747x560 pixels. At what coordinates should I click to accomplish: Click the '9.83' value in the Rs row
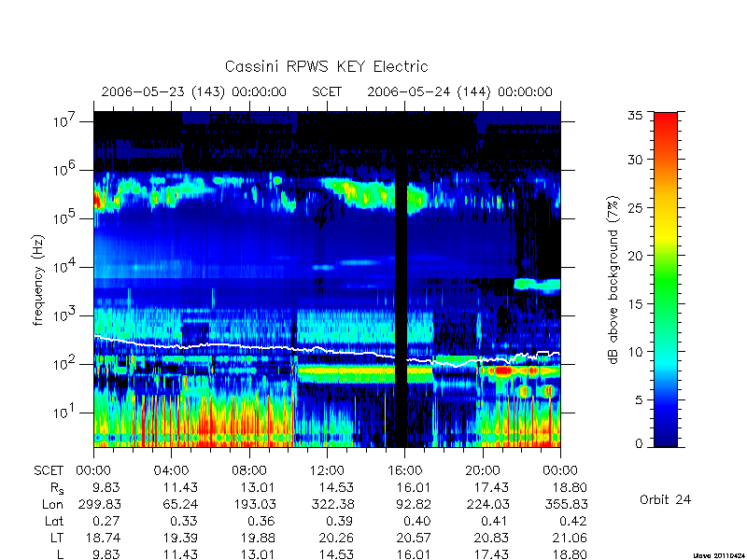click(x=106, y=487)
